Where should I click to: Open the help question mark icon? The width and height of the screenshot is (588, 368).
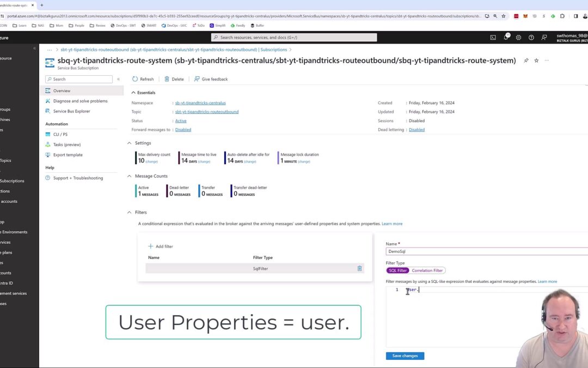(531, 38)
